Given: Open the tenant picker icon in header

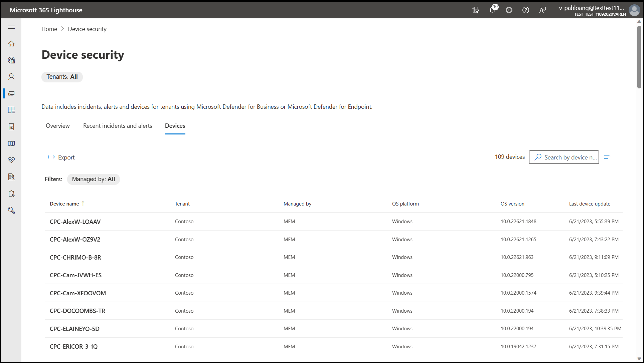Looking at the screenshot, I should 476,10.
